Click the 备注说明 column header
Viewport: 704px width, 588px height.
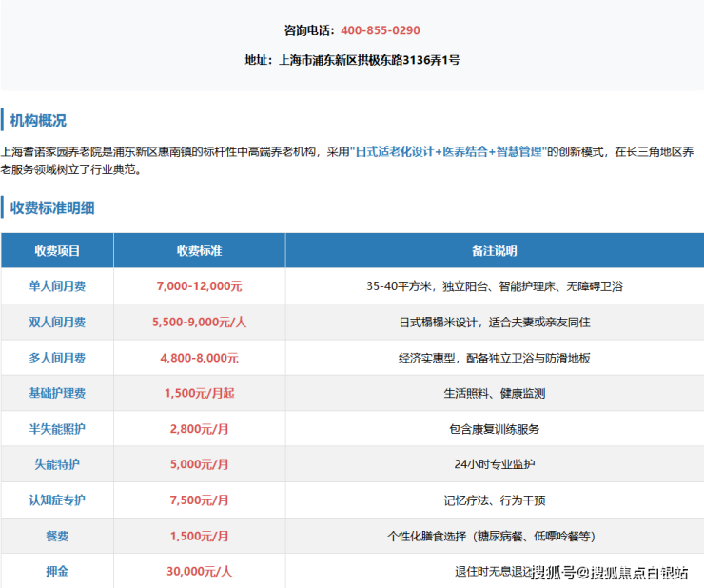coord(494,251)
